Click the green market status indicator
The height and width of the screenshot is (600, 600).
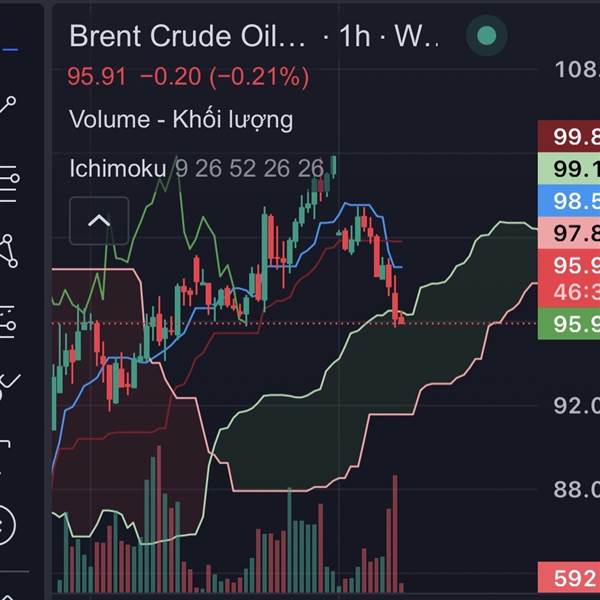pyautogui.click(x=486, y=37)
